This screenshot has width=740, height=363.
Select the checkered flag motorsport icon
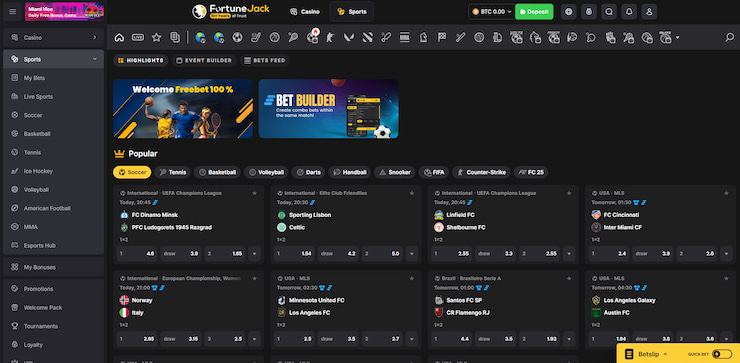click(442, 37)
